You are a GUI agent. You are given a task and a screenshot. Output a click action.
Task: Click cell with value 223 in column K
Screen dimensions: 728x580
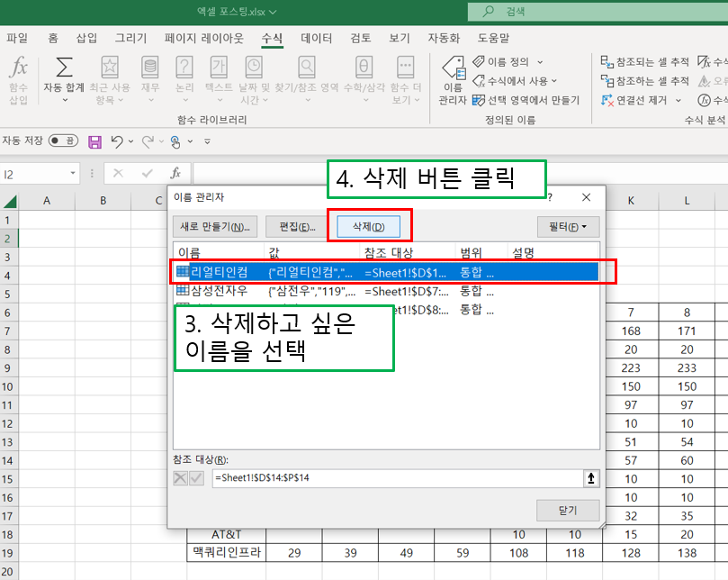pyautogui.click(x=631, y=368)
